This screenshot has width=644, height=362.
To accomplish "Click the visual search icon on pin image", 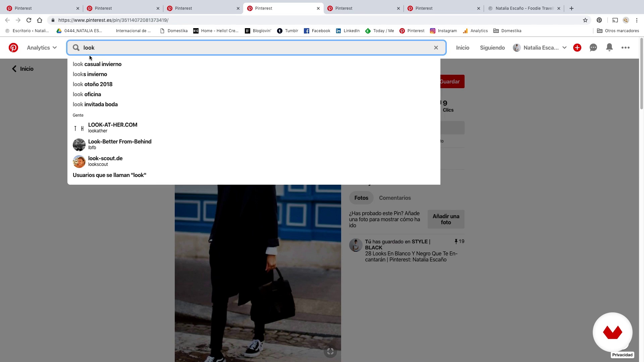I will point(330,351).
